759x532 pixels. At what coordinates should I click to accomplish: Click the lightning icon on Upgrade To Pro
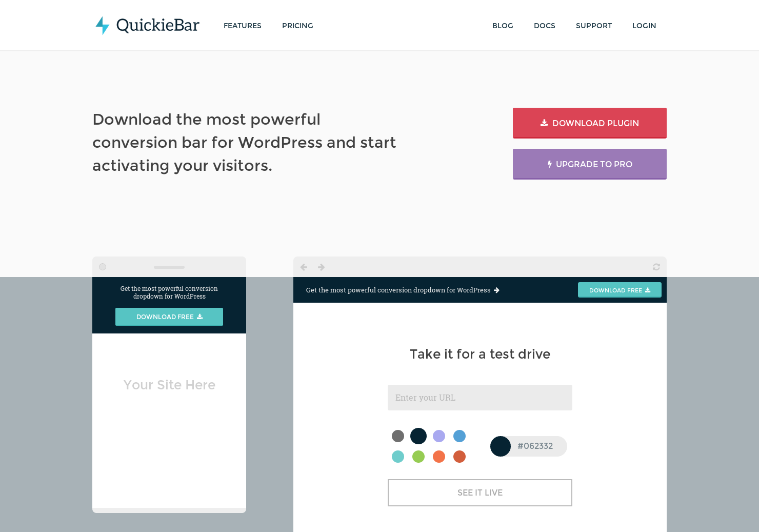click(x=549, y=164)
